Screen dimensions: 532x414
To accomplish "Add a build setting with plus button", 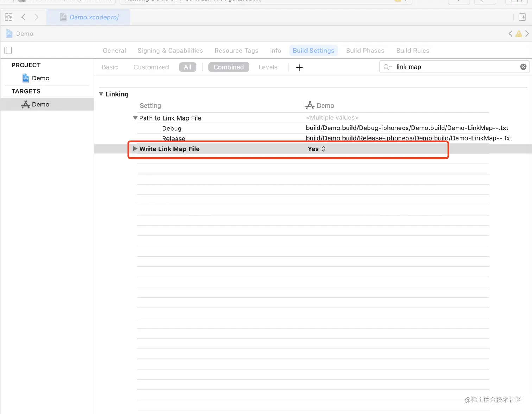I will (299, 67).
